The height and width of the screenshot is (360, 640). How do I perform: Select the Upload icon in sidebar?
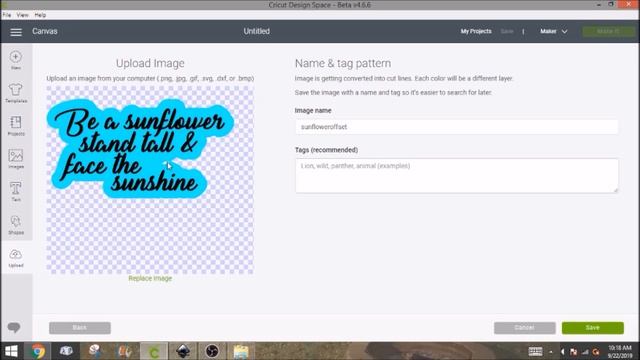[16, 258]
